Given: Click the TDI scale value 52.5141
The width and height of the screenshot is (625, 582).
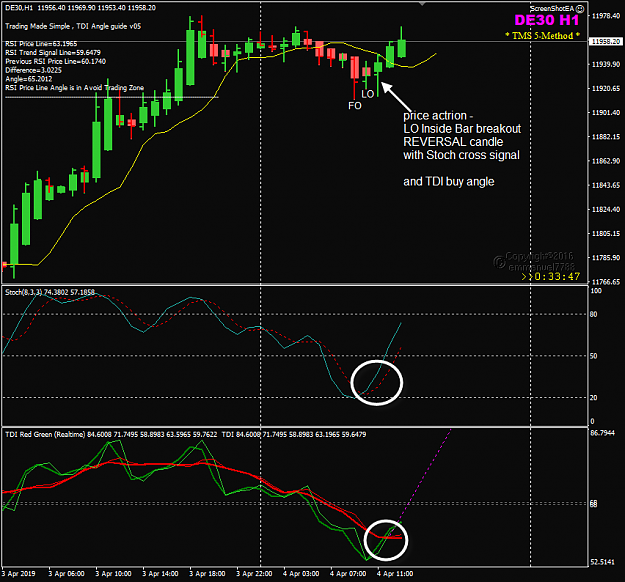Looking at the screenshot, I should pyautogui.click(x=602, y=562).
